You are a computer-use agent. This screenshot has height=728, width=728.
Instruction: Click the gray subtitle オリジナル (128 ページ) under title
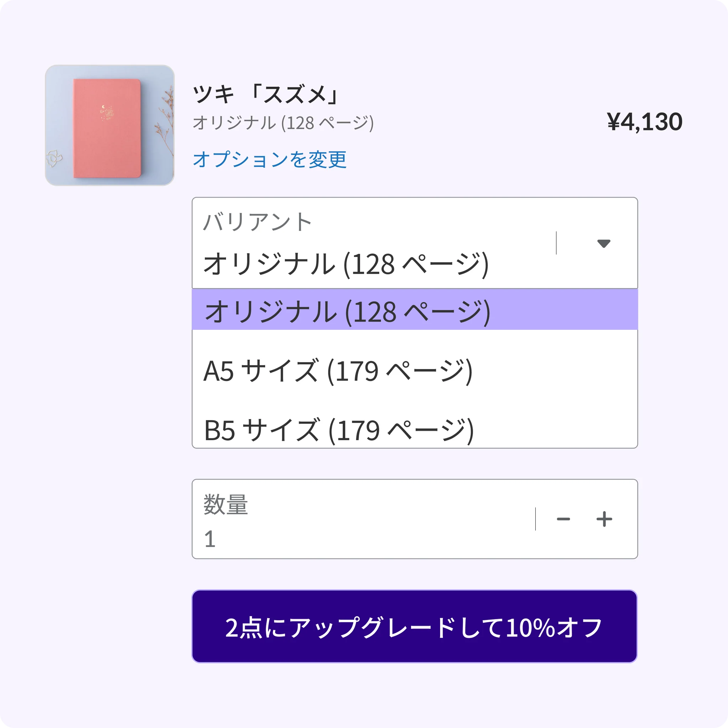click(283, 123)
